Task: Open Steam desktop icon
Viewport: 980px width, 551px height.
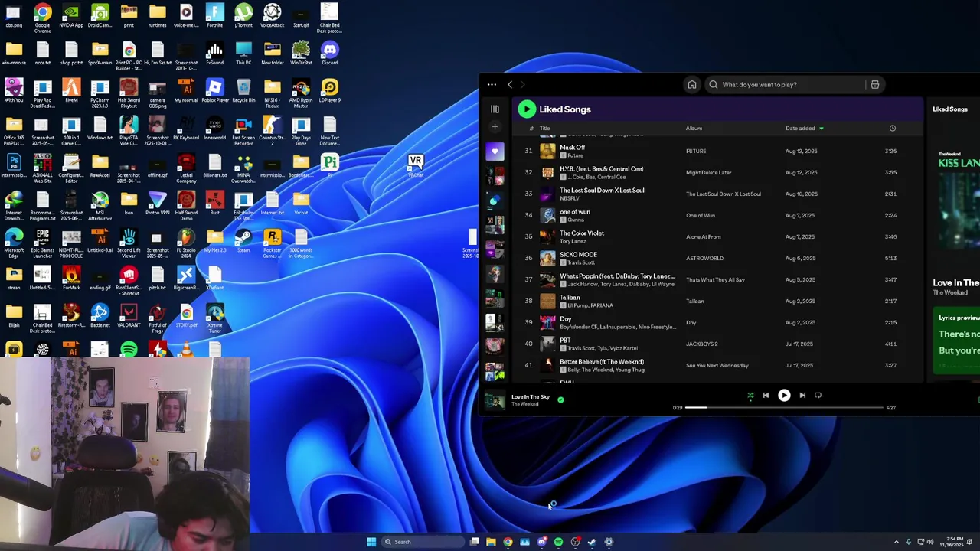Action: point(243,241)
